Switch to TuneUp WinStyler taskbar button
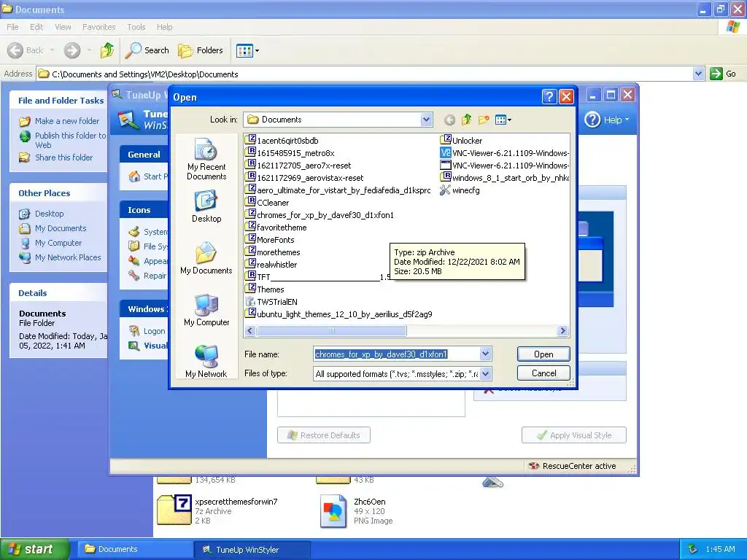Viewport: 747px width, 560px height. click(x=252, y=549)
